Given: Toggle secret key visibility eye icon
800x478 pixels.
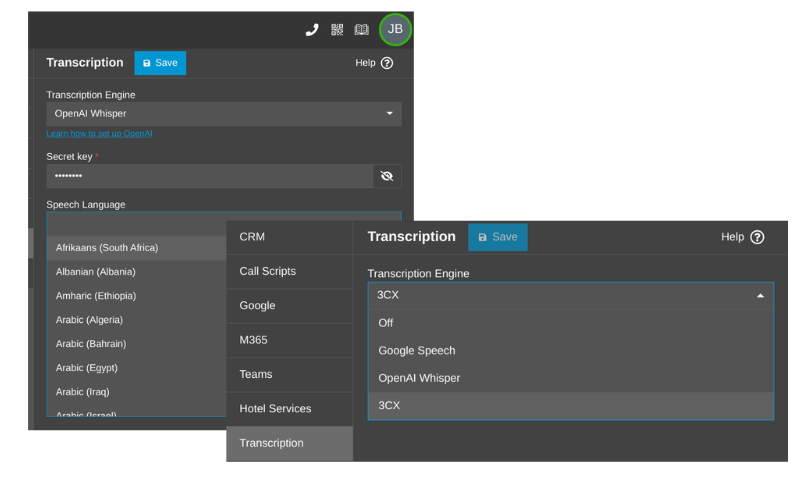Looking at the screenshot, I should pos(387,176).
